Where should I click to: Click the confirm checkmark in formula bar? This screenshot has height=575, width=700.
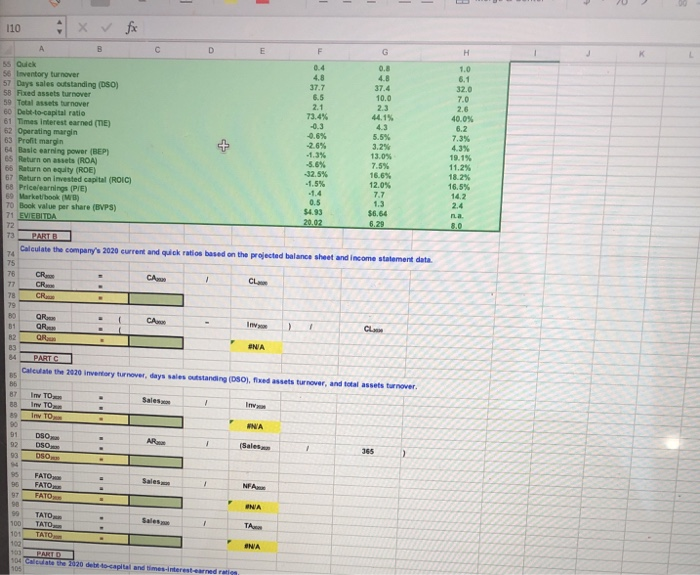[106, 28]
